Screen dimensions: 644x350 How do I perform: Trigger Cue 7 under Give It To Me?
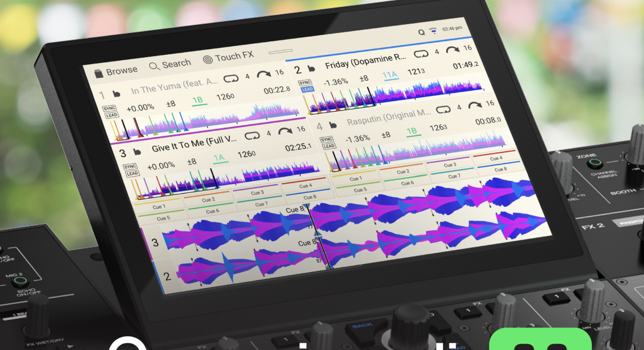261,204
